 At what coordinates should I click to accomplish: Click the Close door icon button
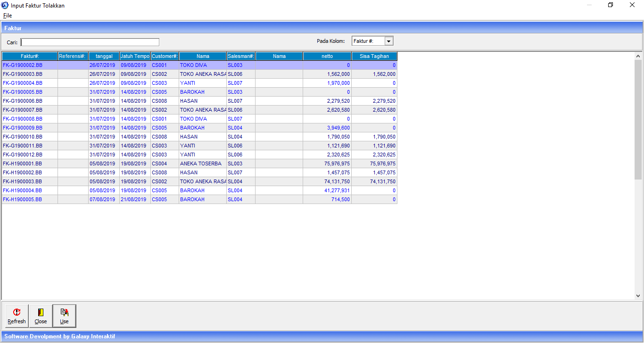[41, 316]
